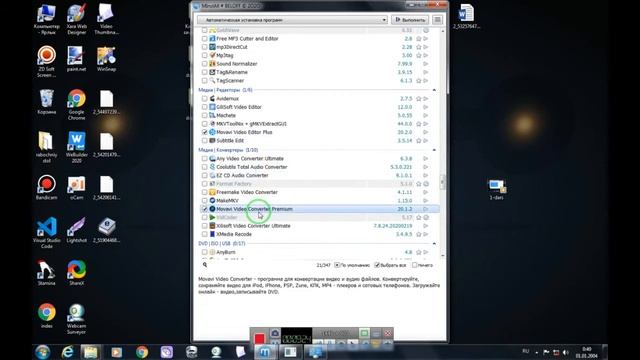Screen dimensions: 640x360
Task: Run arrow for mp3DirectCut row
Action: [x=426, y=47]
